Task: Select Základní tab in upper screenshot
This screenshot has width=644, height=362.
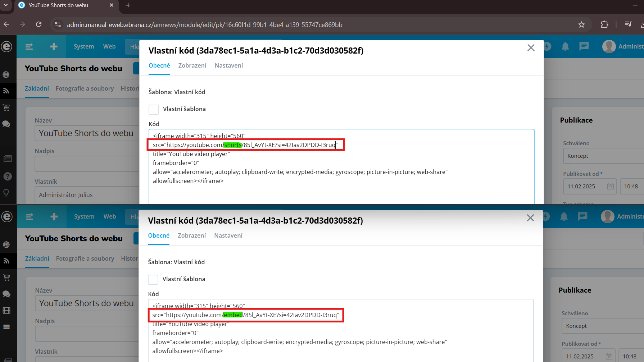Action: (x=37, y=88)
